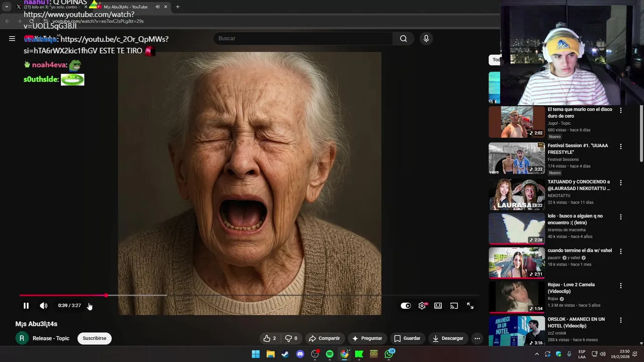Image resolution: width=644 pixels, height=362 pixels.
Task: Expand the browser tab search chevron
Action: click(x=7, y=7)
